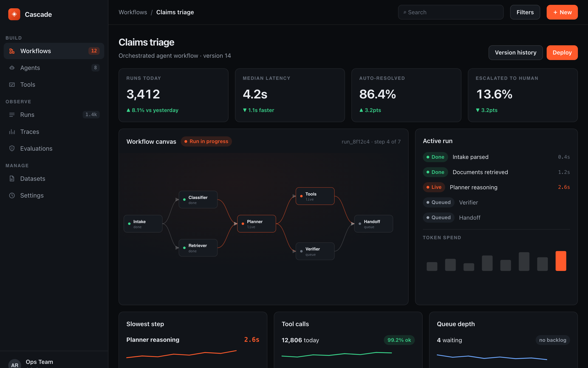This screenshot has height=368, width=588.
Task: Click the Workflows count badge 12
Action: coord(94,51)
